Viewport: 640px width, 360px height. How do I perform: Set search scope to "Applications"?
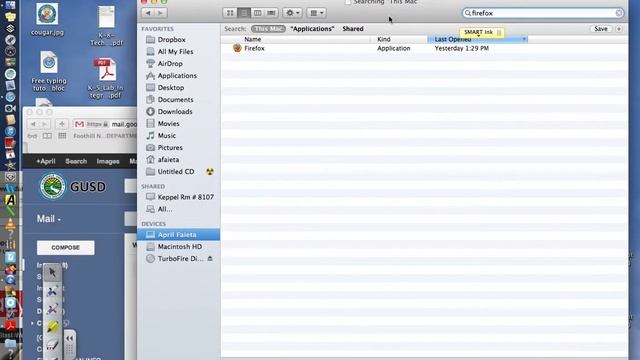[312, 29]
